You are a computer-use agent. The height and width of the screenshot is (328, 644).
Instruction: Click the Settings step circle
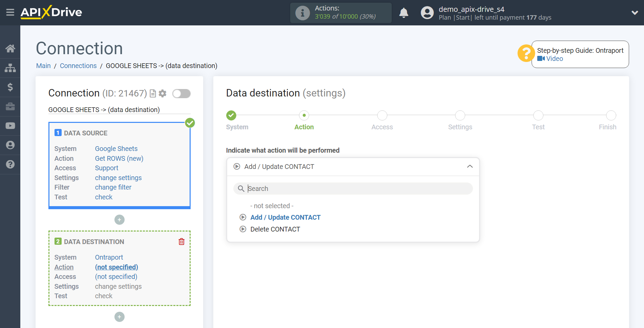pos(460,115)
